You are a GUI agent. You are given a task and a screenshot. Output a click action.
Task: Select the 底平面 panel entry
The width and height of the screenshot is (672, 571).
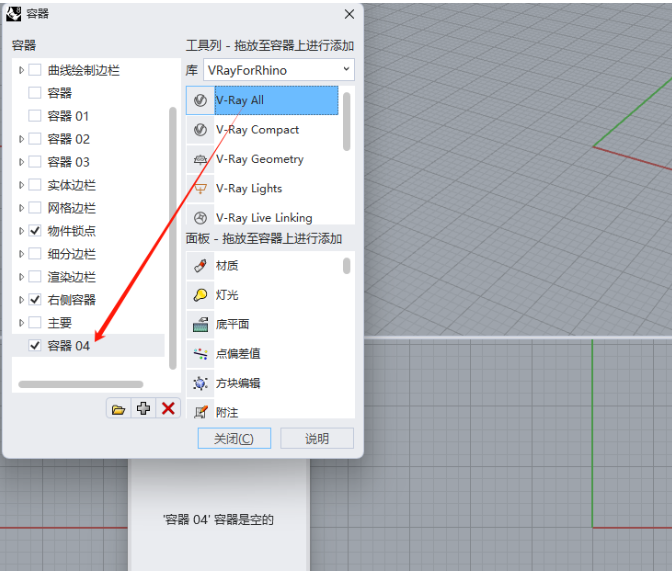tap(232, 324)
